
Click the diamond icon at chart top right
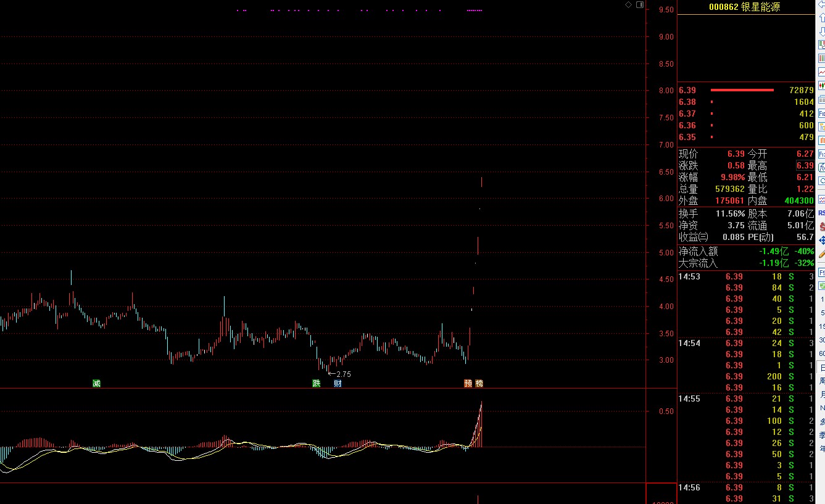coord(628,5)
